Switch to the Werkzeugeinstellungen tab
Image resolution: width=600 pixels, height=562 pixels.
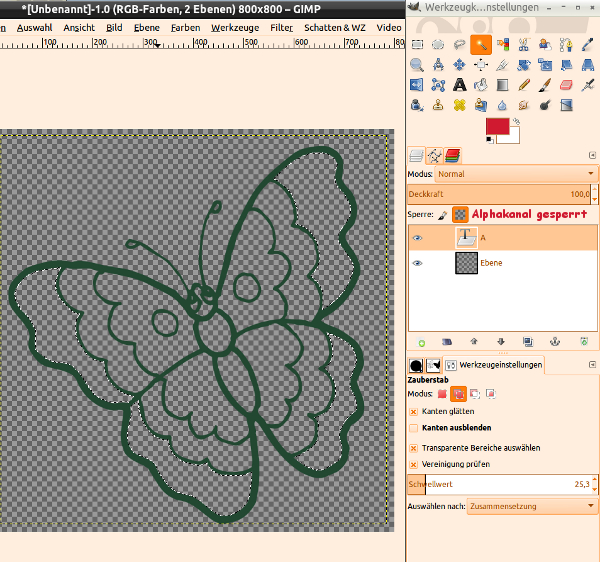pos(494,365)
